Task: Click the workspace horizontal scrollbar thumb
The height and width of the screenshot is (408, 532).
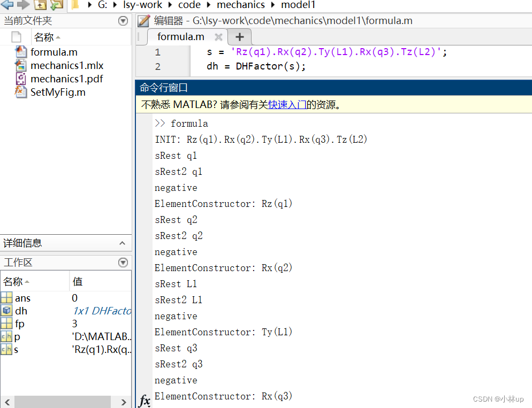Action: tap(63, 402)
